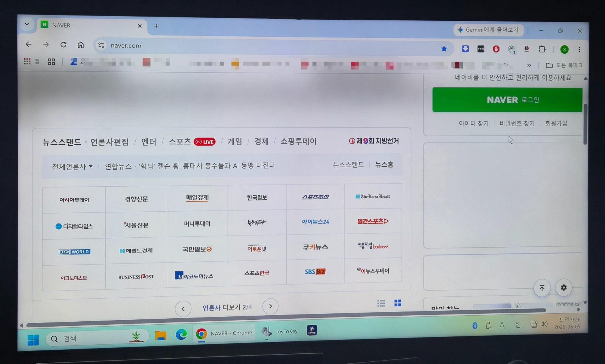
Task: Open the browser home page
Action: (81, 45)
